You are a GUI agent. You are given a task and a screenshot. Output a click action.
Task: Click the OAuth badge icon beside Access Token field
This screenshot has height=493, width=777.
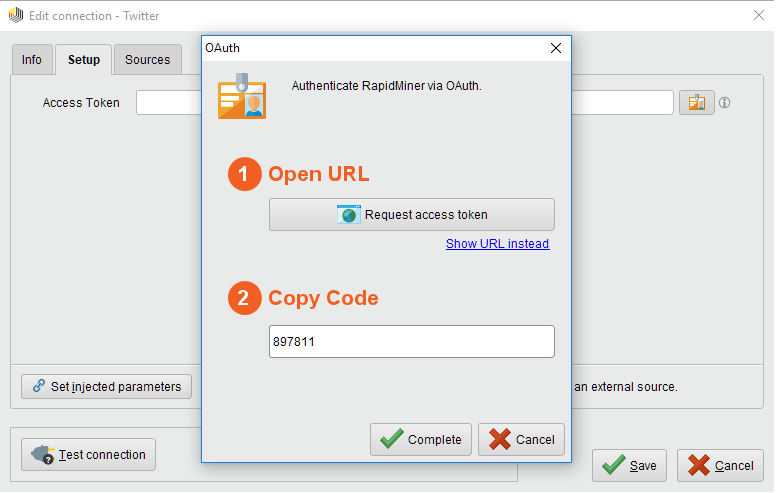pos(697,103)
